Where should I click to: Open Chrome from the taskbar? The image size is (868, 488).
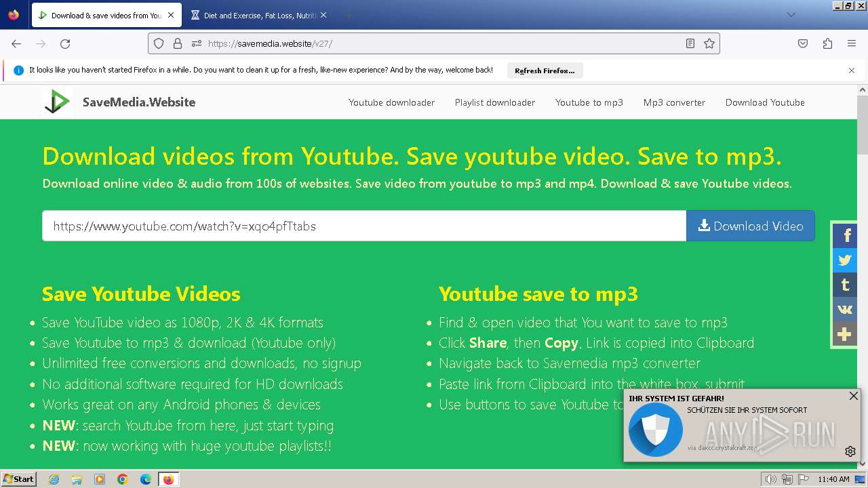tap(123, 479)
